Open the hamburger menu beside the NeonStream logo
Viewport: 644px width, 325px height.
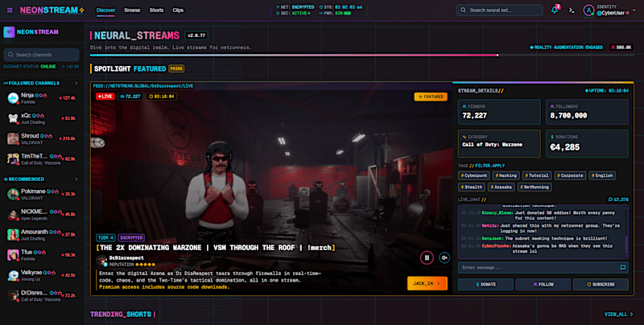(x=10, y=10)
